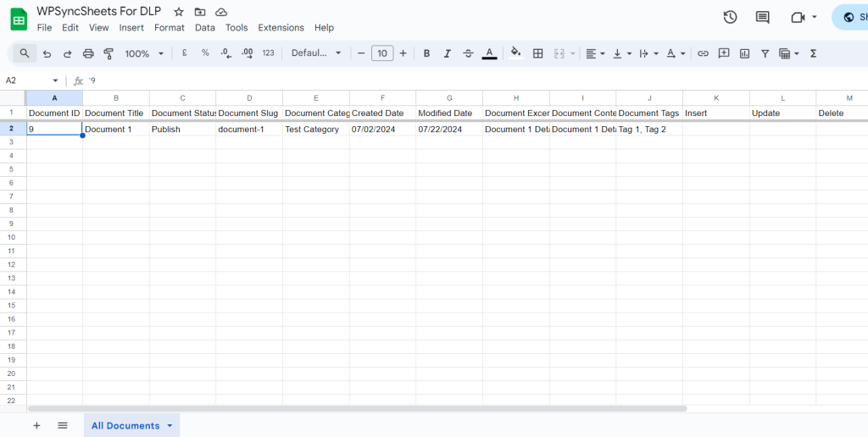Format as currency with pound icon
This screenshot has width=868, height=437.
184,53
